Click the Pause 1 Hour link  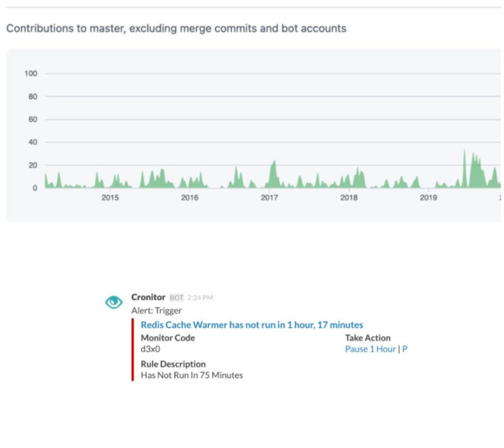370,349
